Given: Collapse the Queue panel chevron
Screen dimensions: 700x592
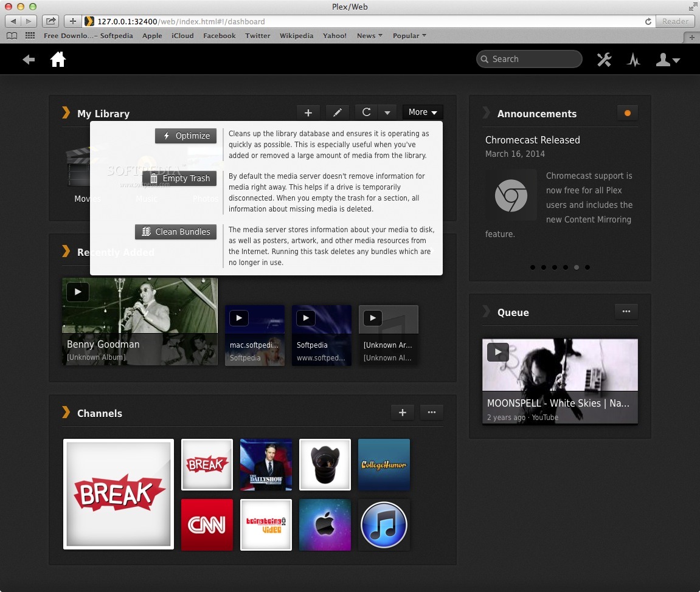Looking at the screenshot, I should [x=486, y=311].
